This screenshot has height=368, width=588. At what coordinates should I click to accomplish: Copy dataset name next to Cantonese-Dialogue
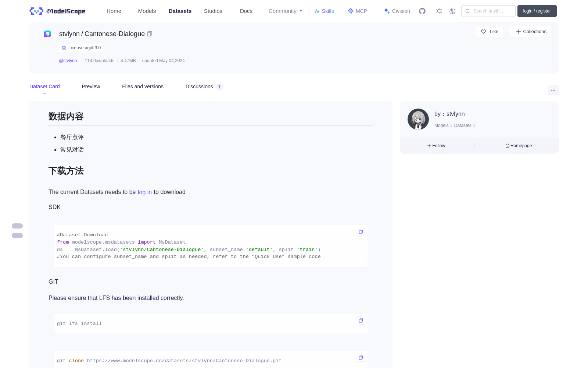tap(150, 34)
